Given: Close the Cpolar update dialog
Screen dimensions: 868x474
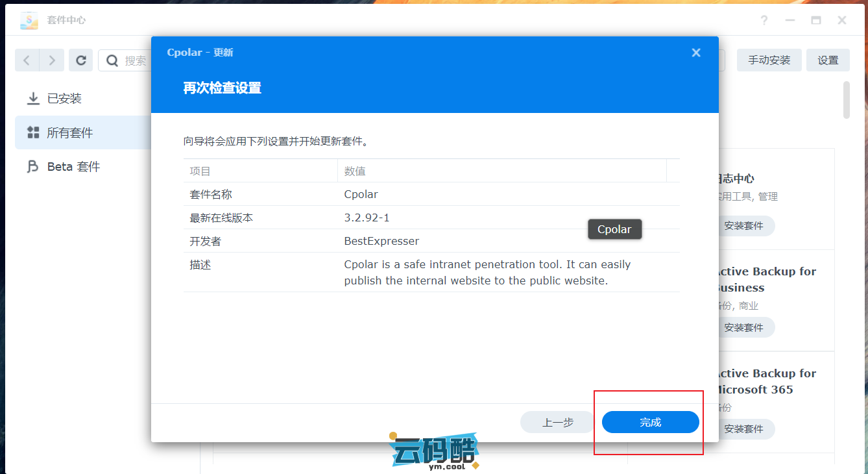Looking at the screenshot, I should (x=696, y=53).
